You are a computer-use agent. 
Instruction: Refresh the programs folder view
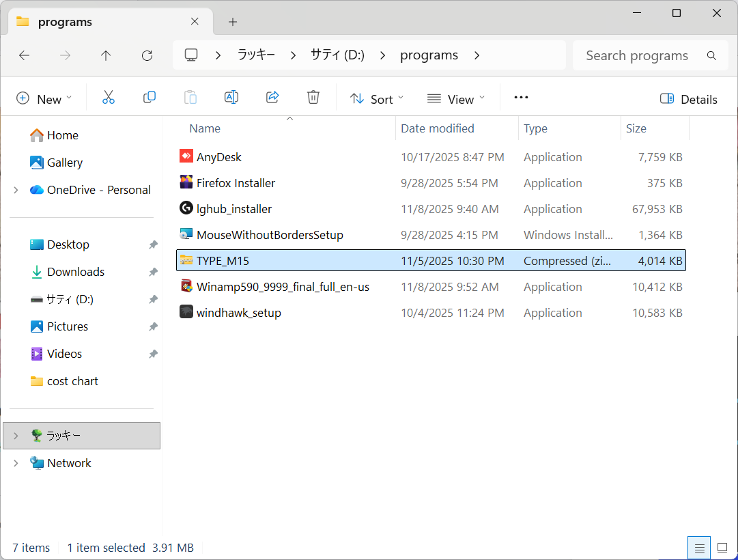(x=147, y=55)
